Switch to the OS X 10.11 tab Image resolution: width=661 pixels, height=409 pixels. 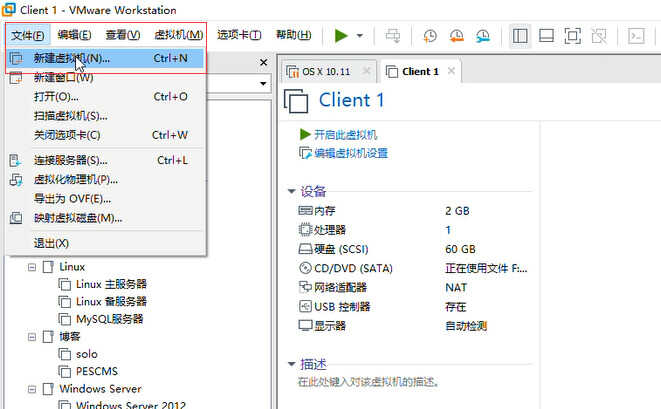point(326,72)
